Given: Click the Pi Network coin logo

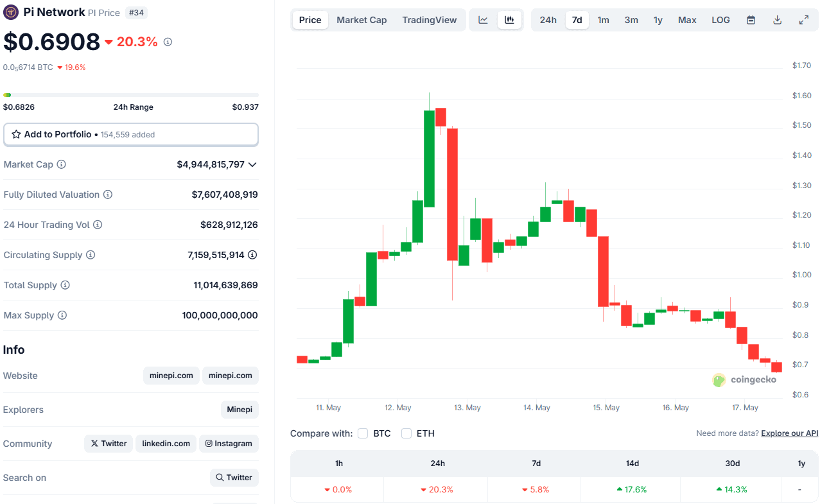Looking at the screenshot, I should tap(11, 12).
